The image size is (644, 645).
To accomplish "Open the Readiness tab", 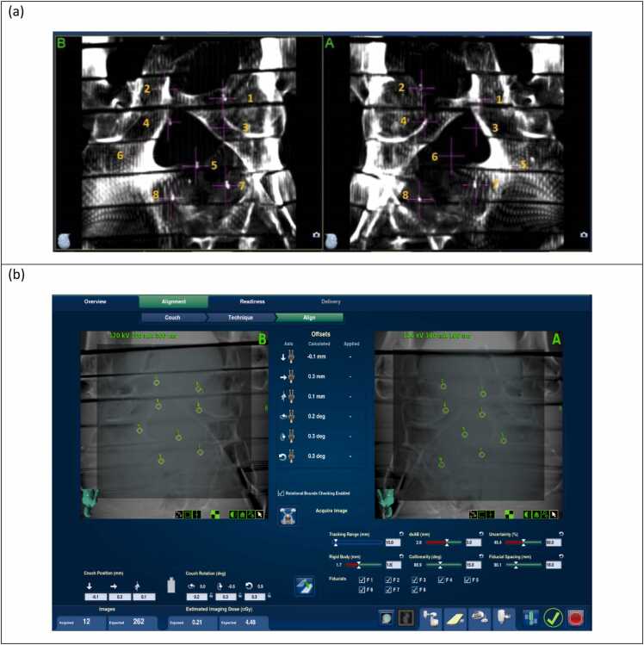I will [252, 301].
